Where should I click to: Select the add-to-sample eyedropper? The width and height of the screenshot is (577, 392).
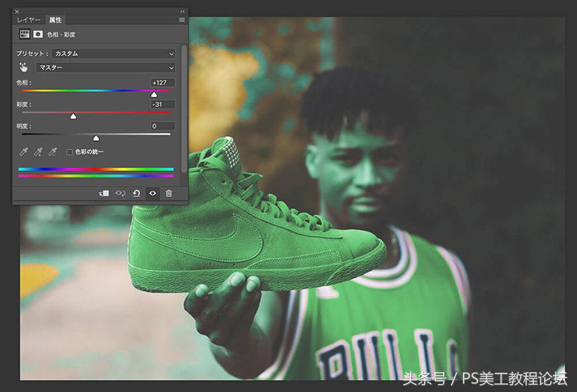(x=38, y=153)
